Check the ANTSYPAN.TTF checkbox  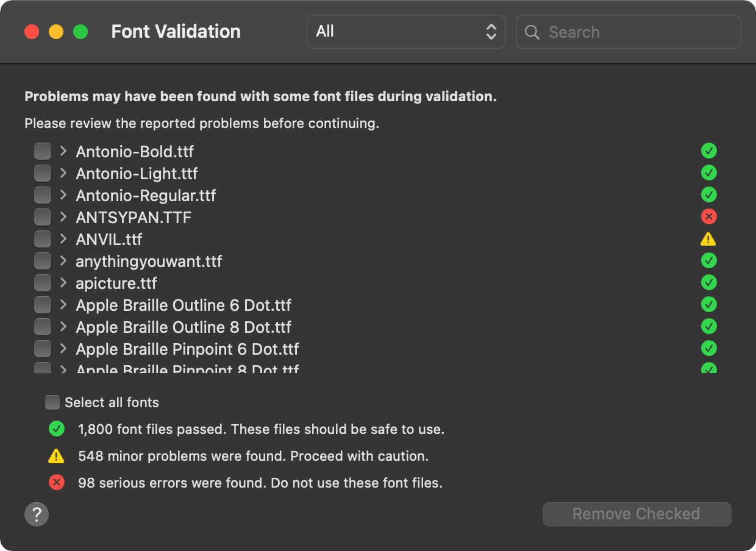point(43,217)
